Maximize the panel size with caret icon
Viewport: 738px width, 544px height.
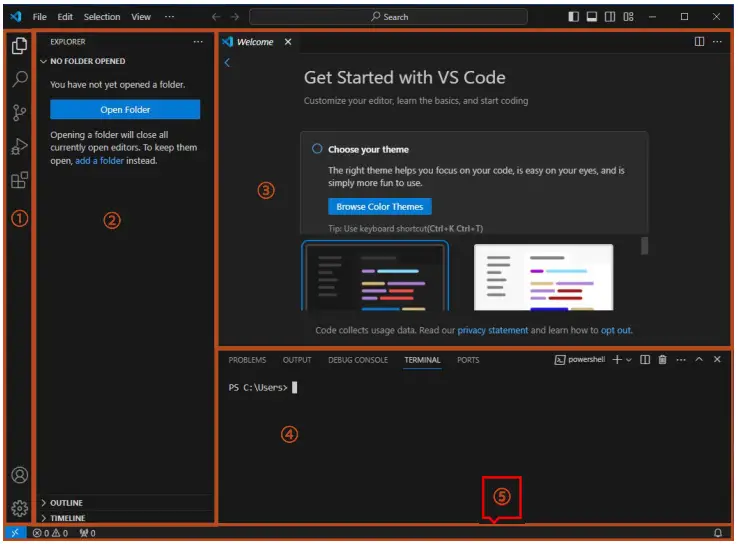699,360
